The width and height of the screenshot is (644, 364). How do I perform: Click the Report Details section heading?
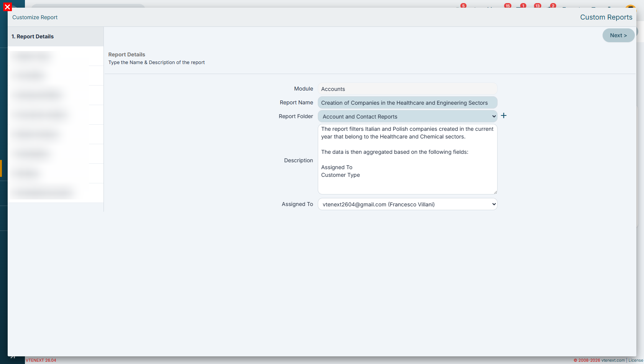click(x=127, y=54)
